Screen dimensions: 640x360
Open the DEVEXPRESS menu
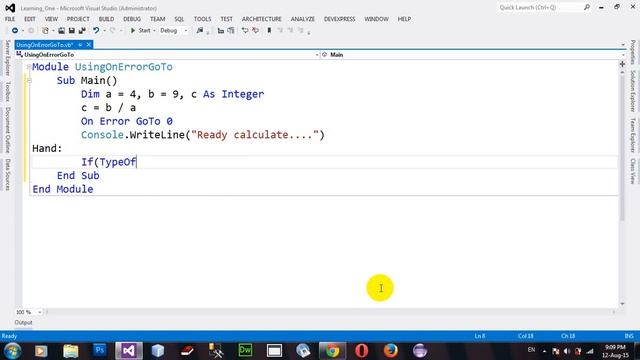340,19
